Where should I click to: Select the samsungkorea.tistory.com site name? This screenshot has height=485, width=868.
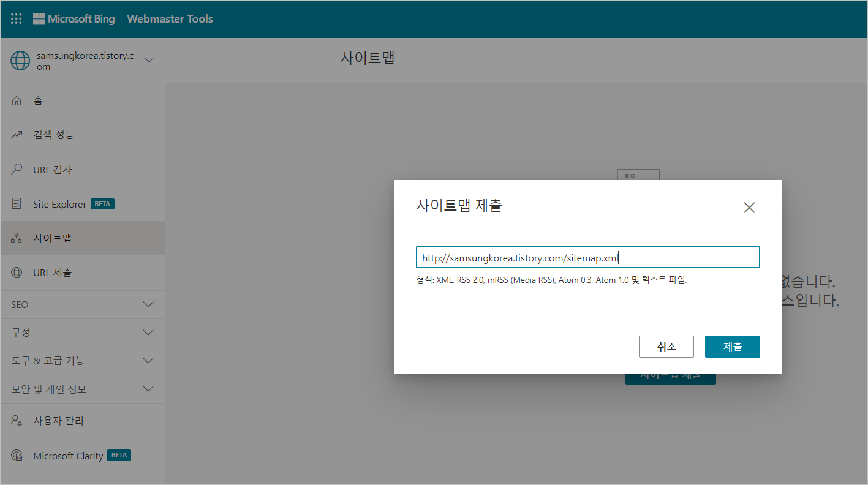(x=85, y=61)
